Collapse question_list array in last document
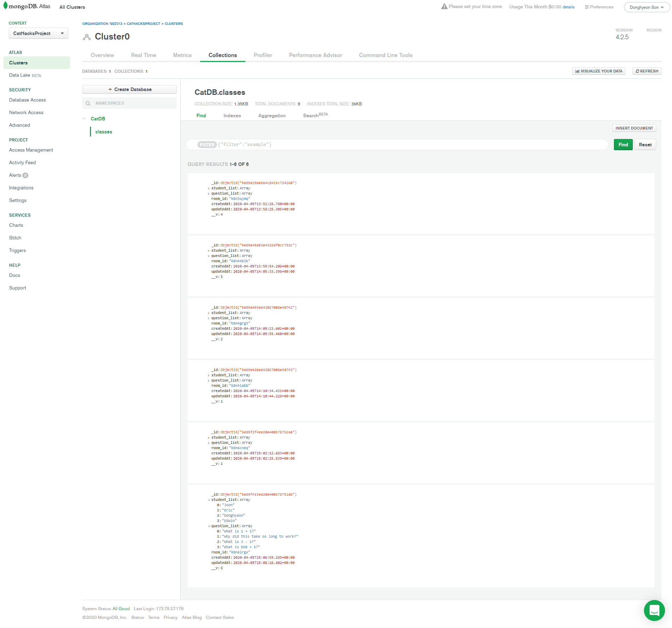 point(209,526)
